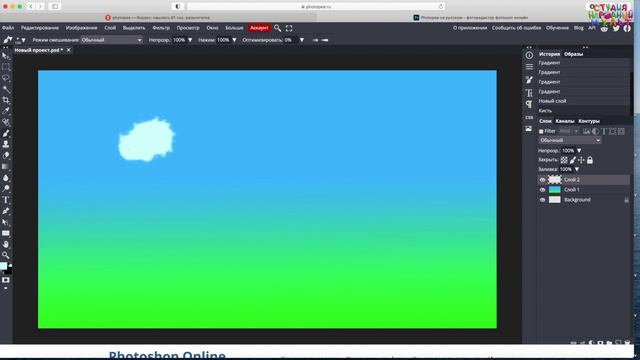
Task: Open the Blog link
Action: tap(578, 28)
